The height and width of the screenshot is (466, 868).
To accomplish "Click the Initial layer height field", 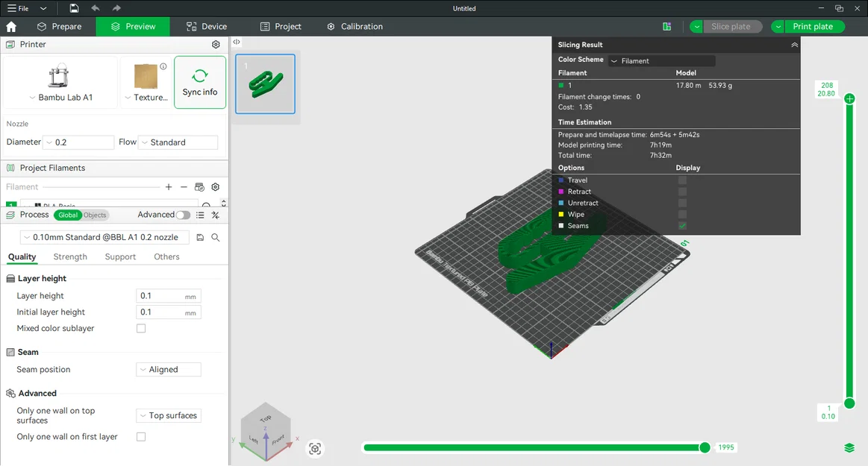I will [168, 312].
